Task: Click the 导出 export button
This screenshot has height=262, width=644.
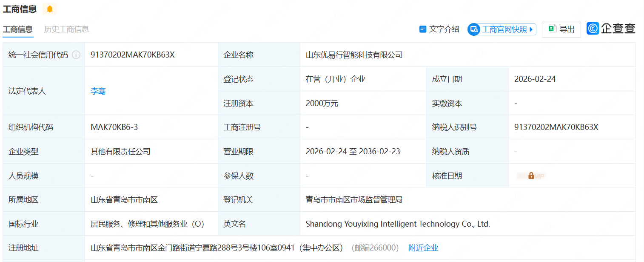Action: click(x=561, y=29)
